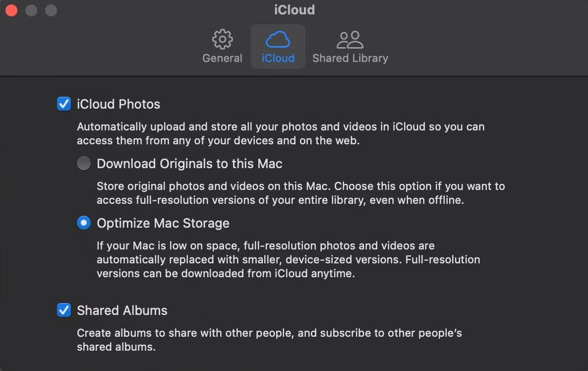
Task: Select the Download Originals to this Mac radio button
Action: coord(84,164)
